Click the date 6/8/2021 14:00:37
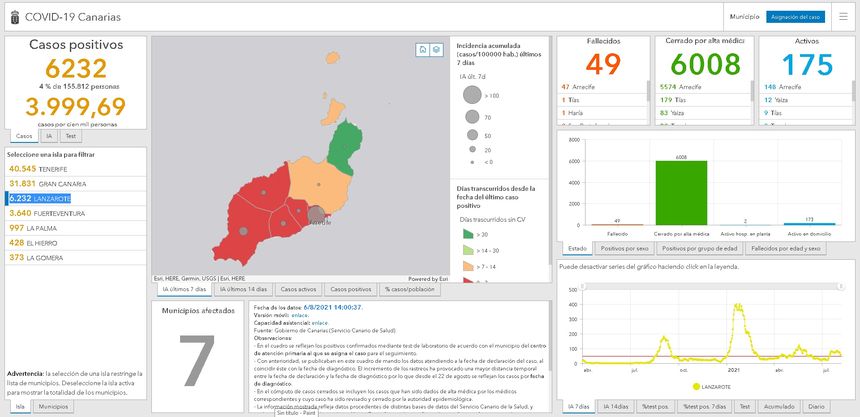 pyautogui.click(x=333, y=307)
